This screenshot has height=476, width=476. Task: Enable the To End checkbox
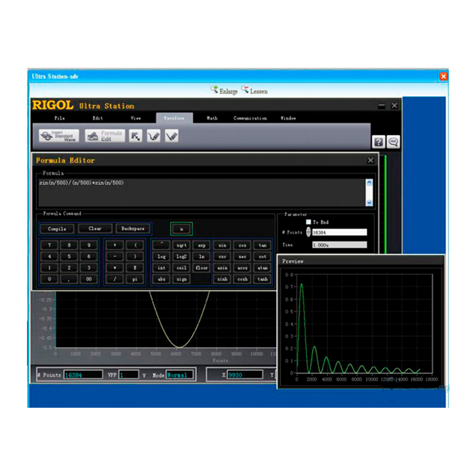pos(309,222)
